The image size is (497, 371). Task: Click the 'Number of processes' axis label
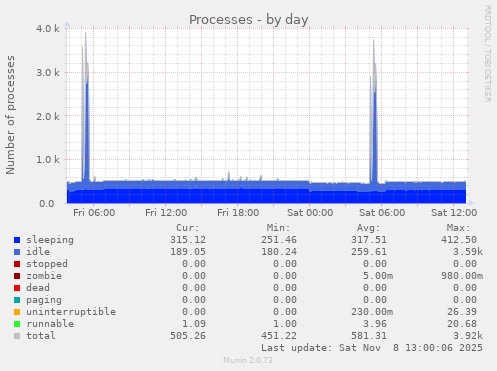pyautogui.click(x=10, y=115)
